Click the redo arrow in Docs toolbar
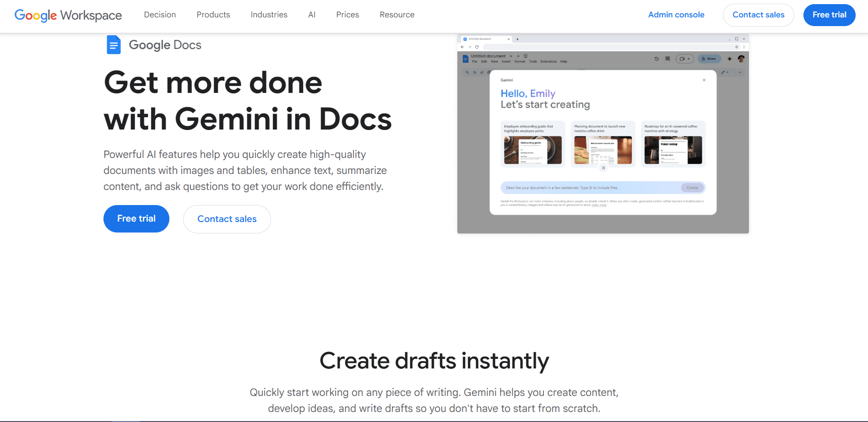This screenshot has width=868, height=422. pyautogui.click(x=482, y=72)
